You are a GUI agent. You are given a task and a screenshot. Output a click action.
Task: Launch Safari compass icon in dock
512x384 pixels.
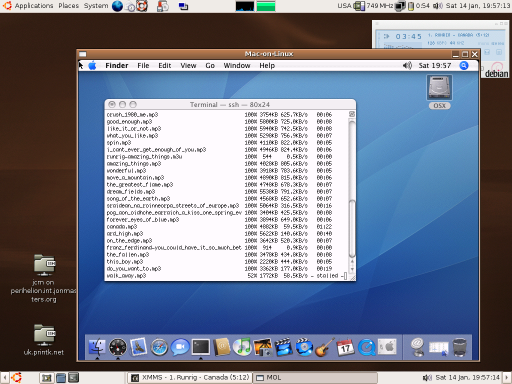coord(159,347)
